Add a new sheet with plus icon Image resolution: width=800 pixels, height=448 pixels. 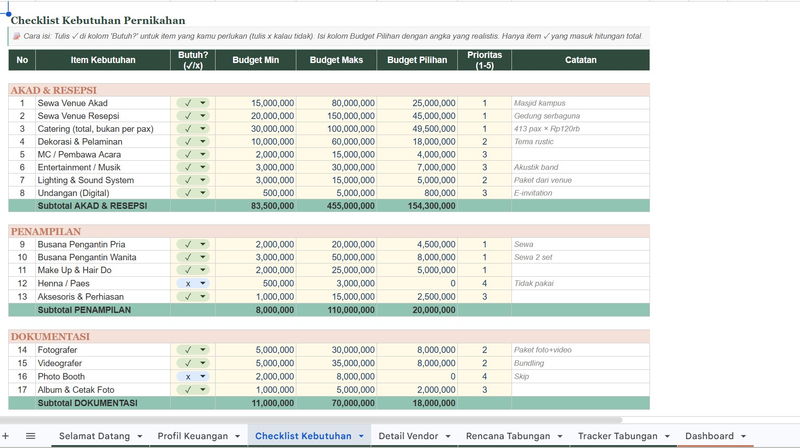click(6, 436)
